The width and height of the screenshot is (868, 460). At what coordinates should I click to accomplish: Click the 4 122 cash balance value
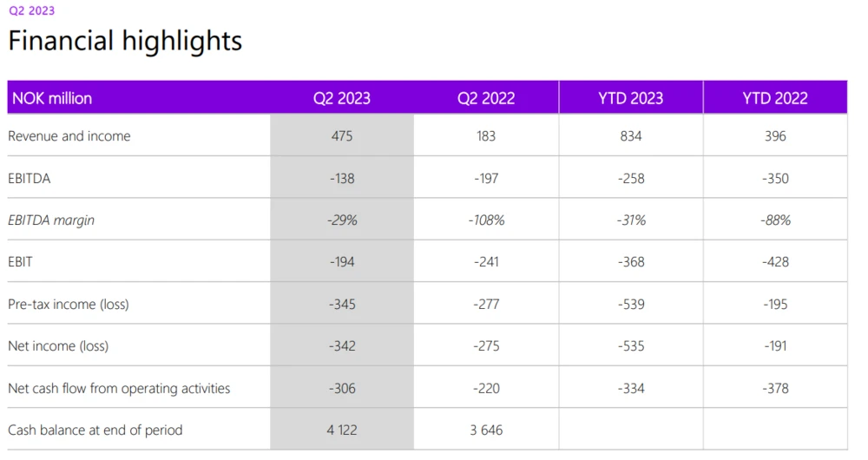click(342, 430)
